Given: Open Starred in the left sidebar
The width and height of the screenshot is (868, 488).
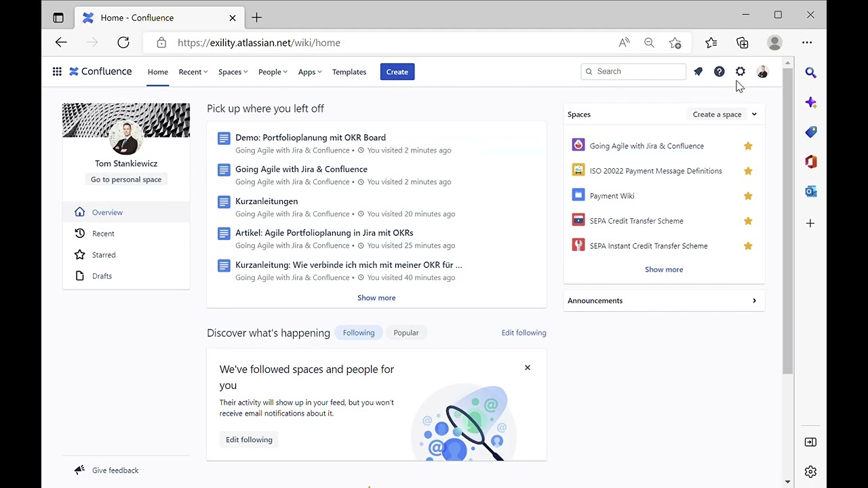Looking at the screenshot, I should pyautogui.click(x=126, y=255).
